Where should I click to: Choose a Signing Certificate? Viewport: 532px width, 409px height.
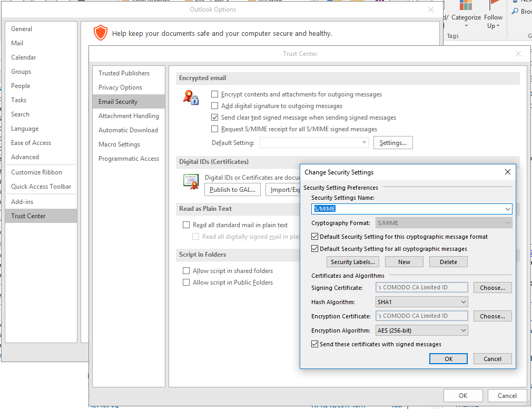[x=492, y=287]
